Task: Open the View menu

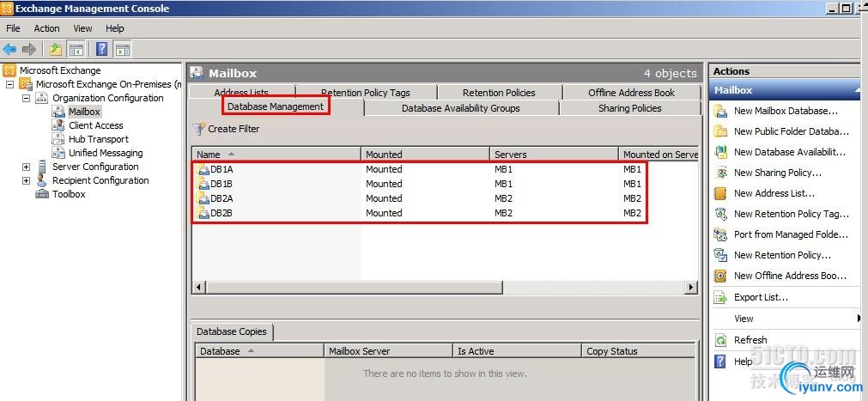Action: pyautogui.click(x=82, y=28)
